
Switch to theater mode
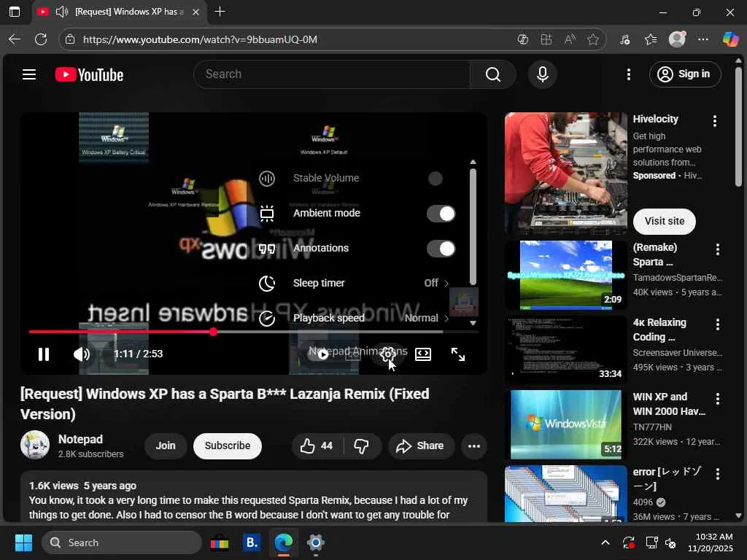point(423,354)
